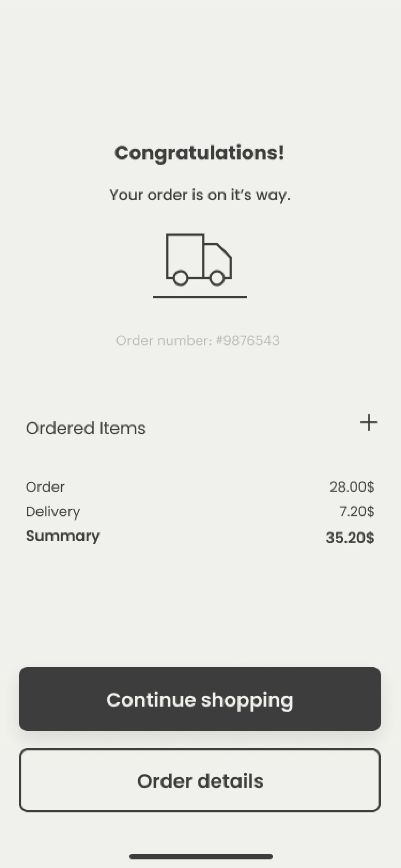
Task: Tap the Delivery row label
Action: pyautogui.click(x=53, y=512)
